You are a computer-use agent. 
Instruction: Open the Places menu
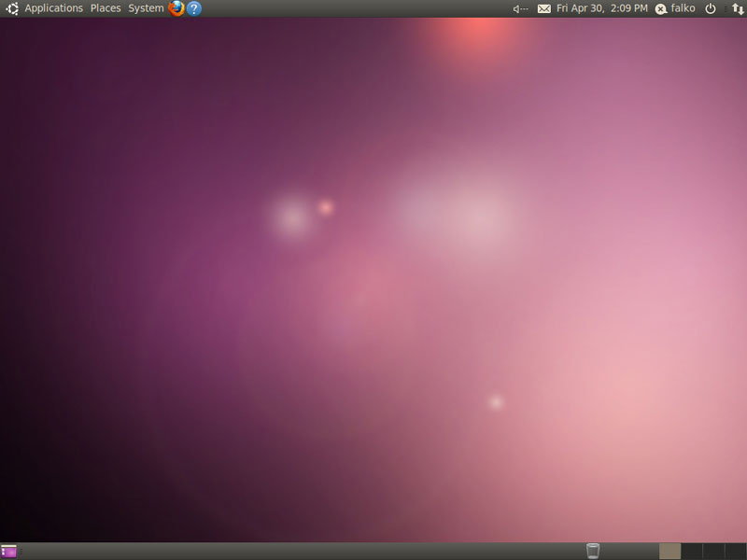106,8
